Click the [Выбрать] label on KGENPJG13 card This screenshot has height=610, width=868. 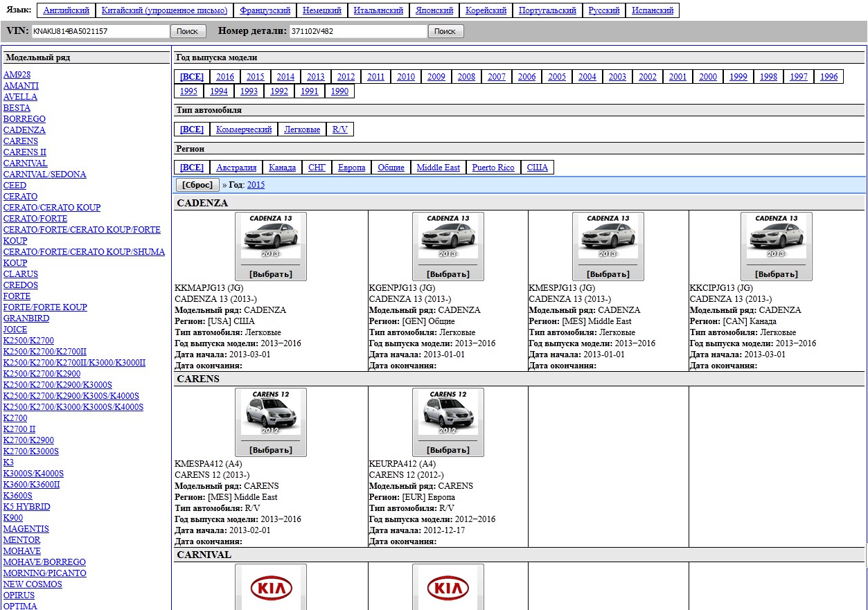[448, 274]
